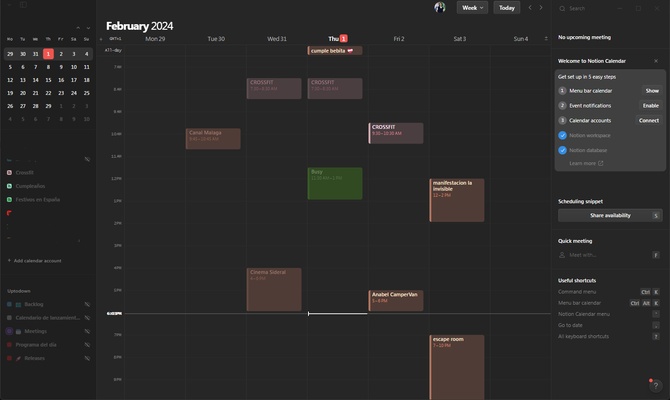The width and height of the screenshot is (670, 400).
Task: Toggle the Crossfit calendar checkbox
Action: pos(9,173)
